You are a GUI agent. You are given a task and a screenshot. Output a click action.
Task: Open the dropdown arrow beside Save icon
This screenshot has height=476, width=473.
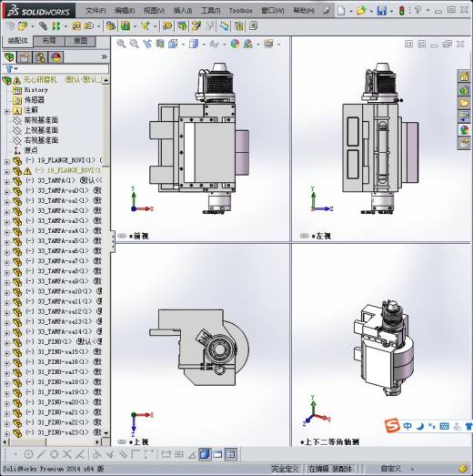pyautogui.click(x=391, y=12)
